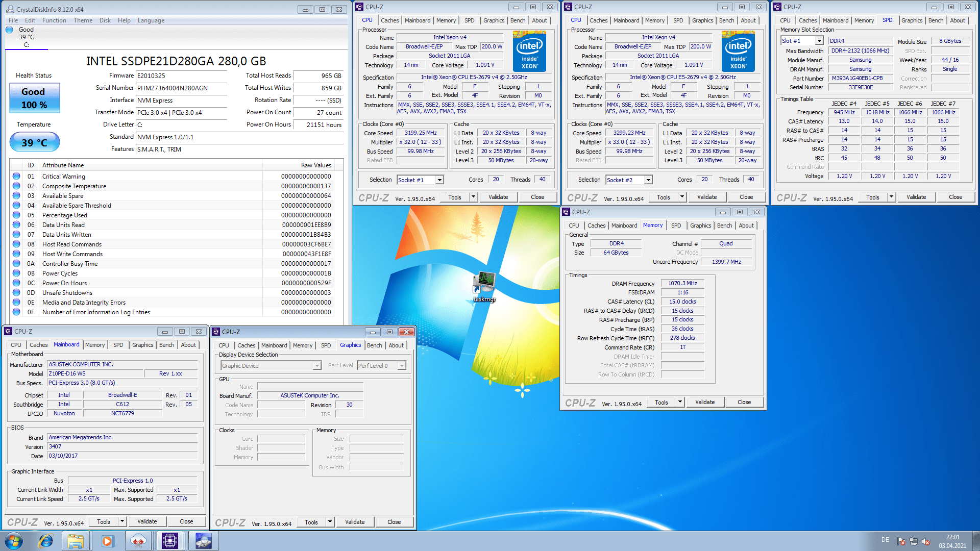980x551 pixels.
Task: Open Windows Media Player from taskbar
Action: pos(107,541)
